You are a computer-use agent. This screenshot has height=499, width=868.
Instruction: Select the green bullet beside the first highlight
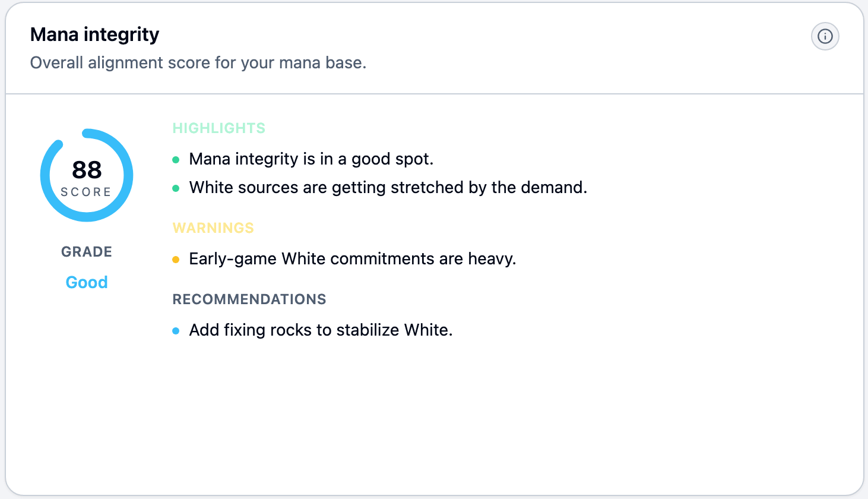coord(176,159)
